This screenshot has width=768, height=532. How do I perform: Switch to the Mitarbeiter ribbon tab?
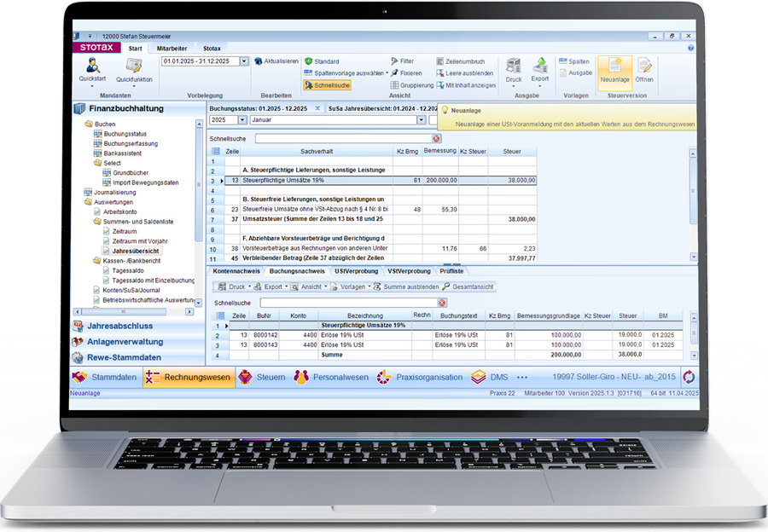(172, 49)
